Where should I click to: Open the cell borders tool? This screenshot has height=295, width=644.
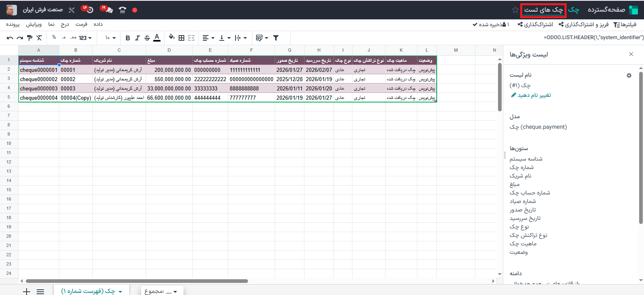tap(181, 38)
